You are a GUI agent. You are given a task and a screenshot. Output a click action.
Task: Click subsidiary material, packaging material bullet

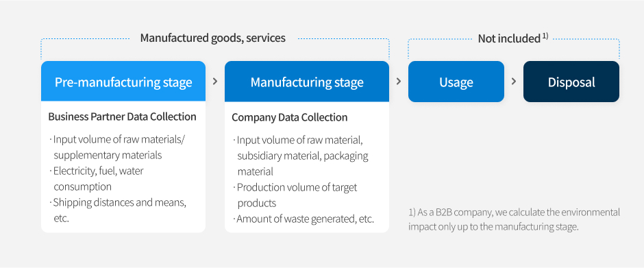coord(303,164)
